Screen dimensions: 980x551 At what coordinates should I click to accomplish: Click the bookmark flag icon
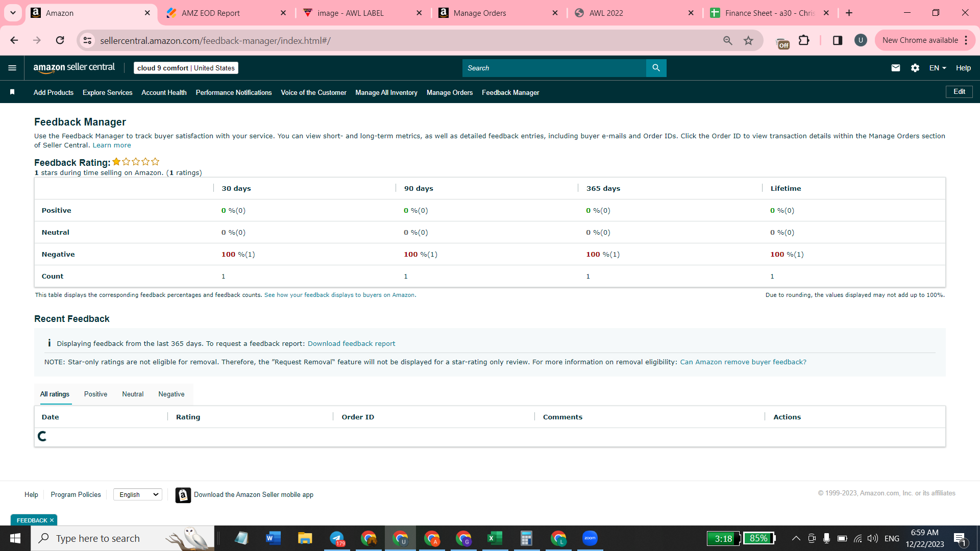coord(12,92)
